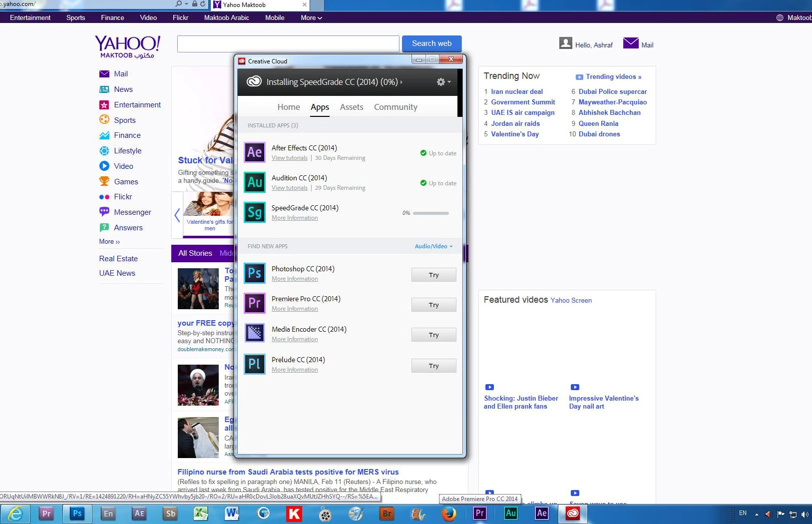
Task: Click the SpeedGrade CC app icon
Action: pos(254,212)
